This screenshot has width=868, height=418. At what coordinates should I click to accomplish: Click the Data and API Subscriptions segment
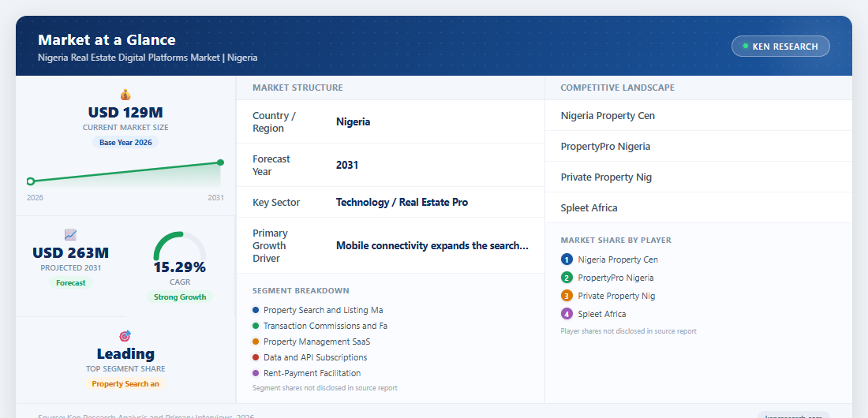click(316, 357)
